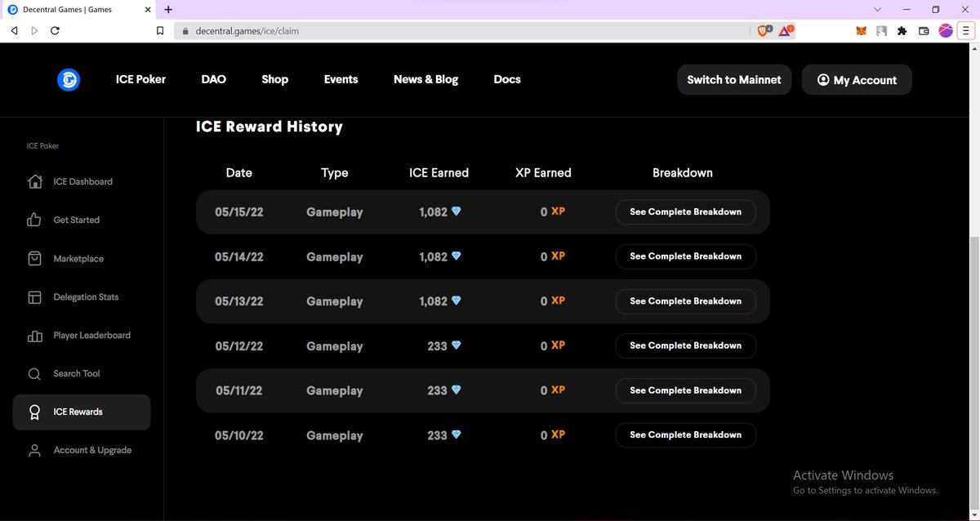Click the ICE Reward History heading
980x521 pixels.
(x=269, y=127)
